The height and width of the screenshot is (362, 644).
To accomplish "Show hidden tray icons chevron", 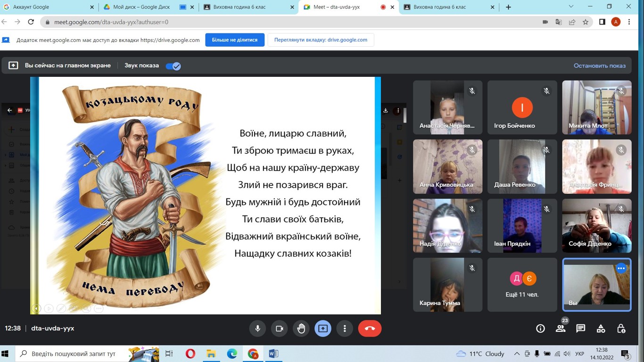I will tap(517, 354).
